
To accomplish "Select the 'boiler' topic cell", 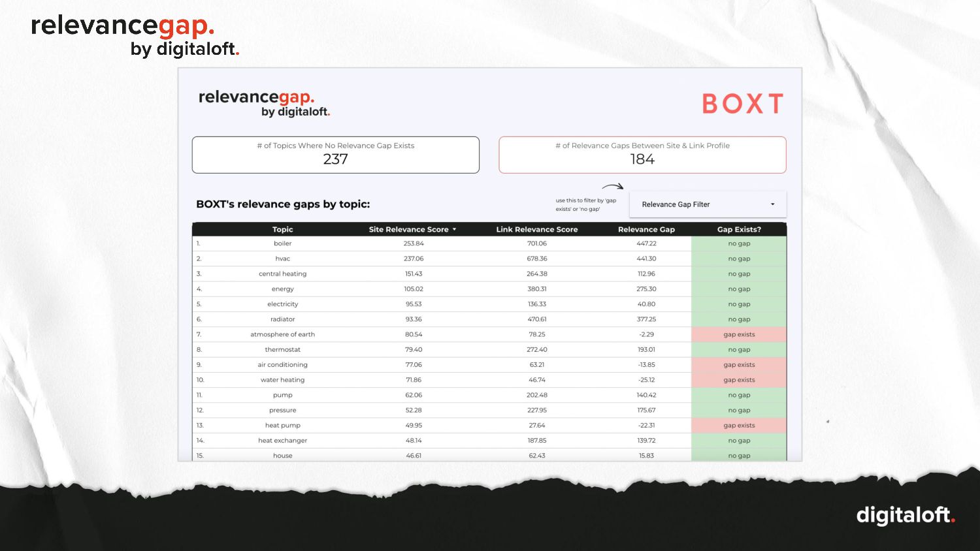I will point(282,244).
